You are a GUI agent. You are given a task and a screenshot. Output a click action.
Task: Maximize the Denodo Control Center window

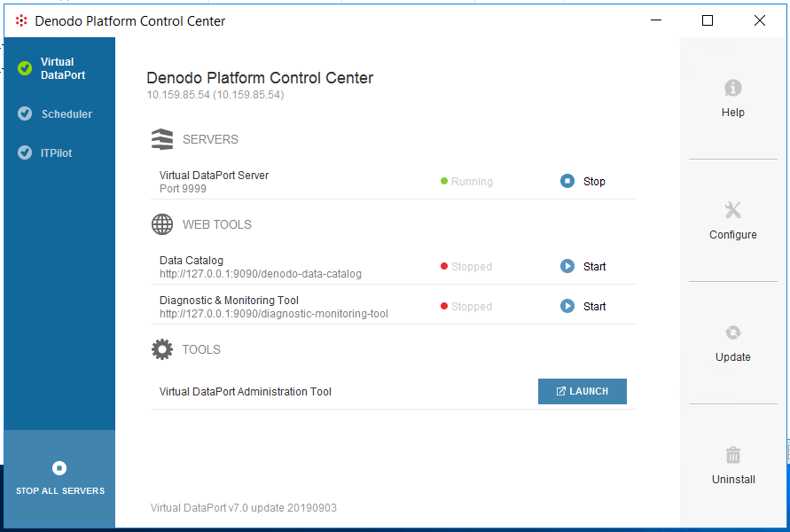click(x=708, y=20)
